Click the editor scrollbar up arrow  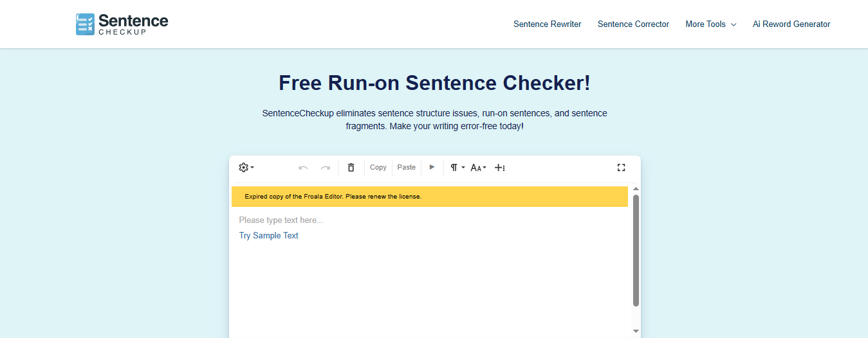click(x=636, y=189)
